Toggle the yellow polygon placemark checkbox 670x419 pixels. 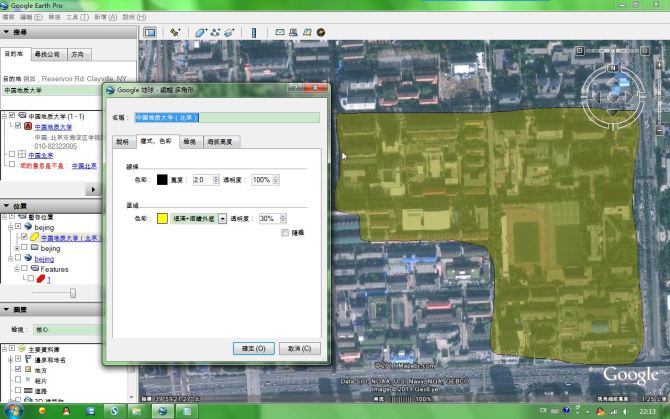pyautogui.click(x=24, y=236)
